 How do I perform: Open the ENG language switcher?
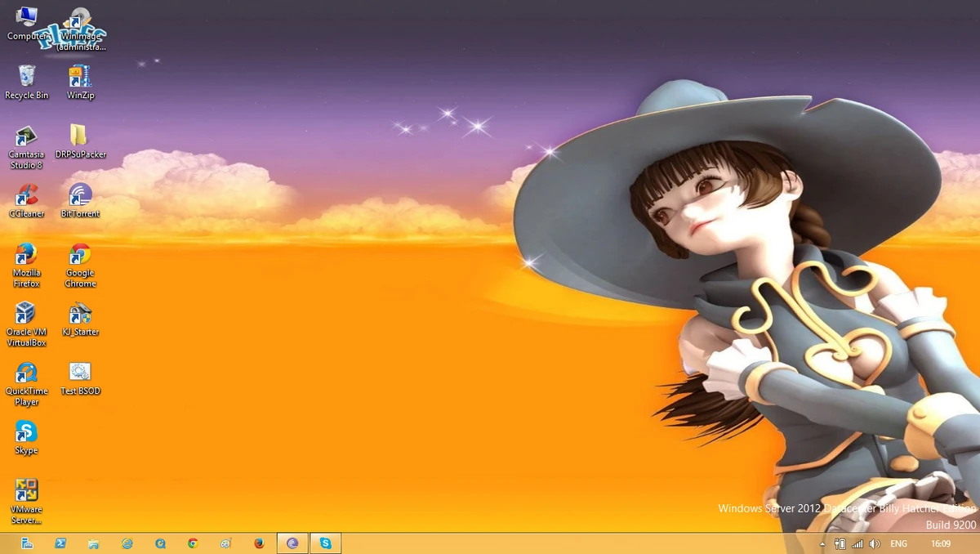[898, 543]
